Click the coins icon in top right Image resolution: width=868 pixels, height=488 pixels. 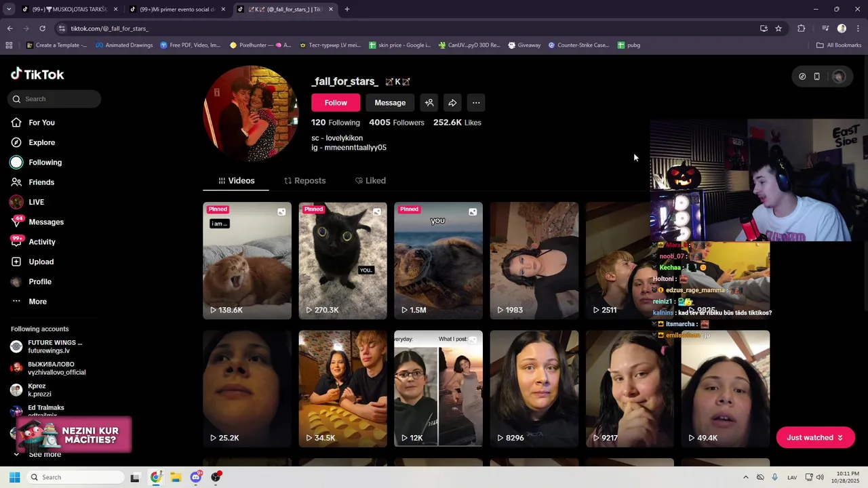802,77
